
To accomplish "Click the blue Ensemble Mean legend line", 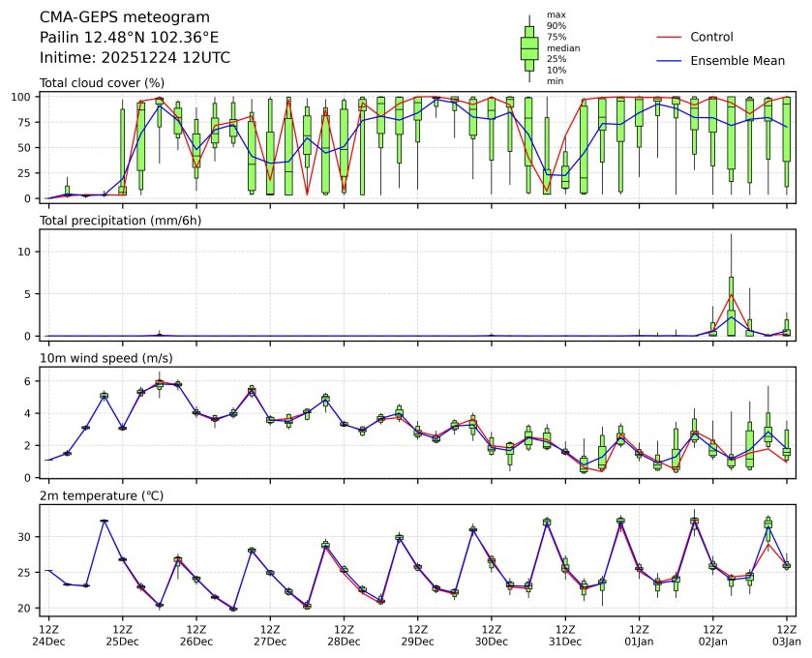I will [x=670, y=61].
